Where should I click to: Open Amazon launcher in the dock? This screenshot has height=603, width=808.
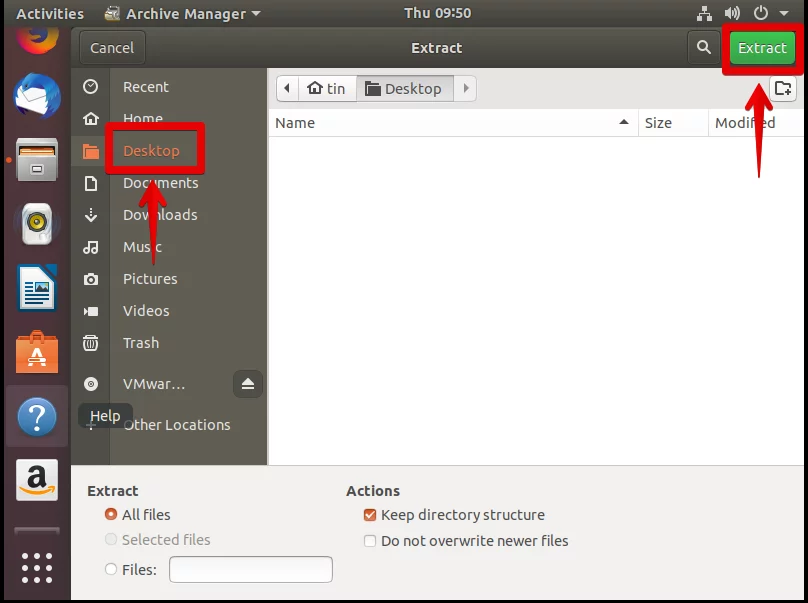[x=37, y=480]
